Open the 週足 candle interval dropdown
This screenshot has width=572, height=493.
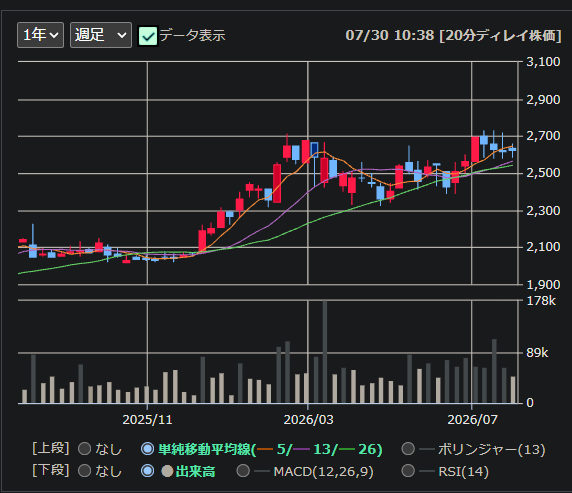tap(101, 35)
